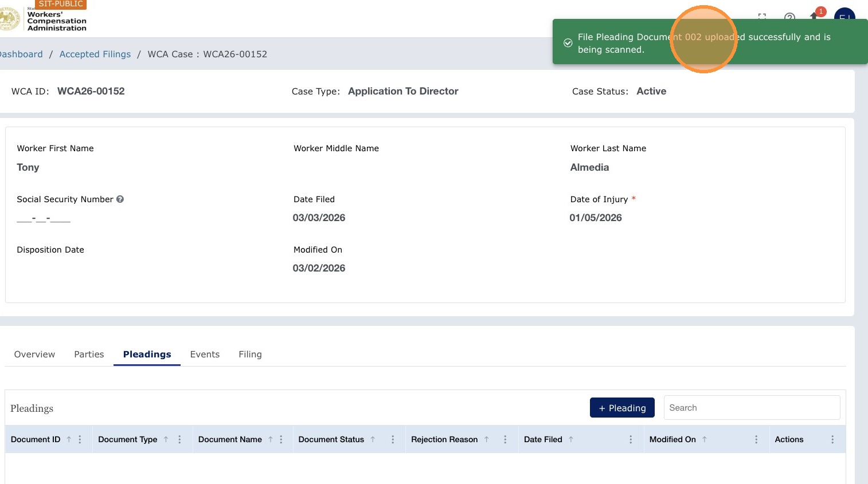Click the Social Security Number help icon
Image resolution: width=868 pixels, height=484 pixels.
pyautogui.click(x=120, y=199)
